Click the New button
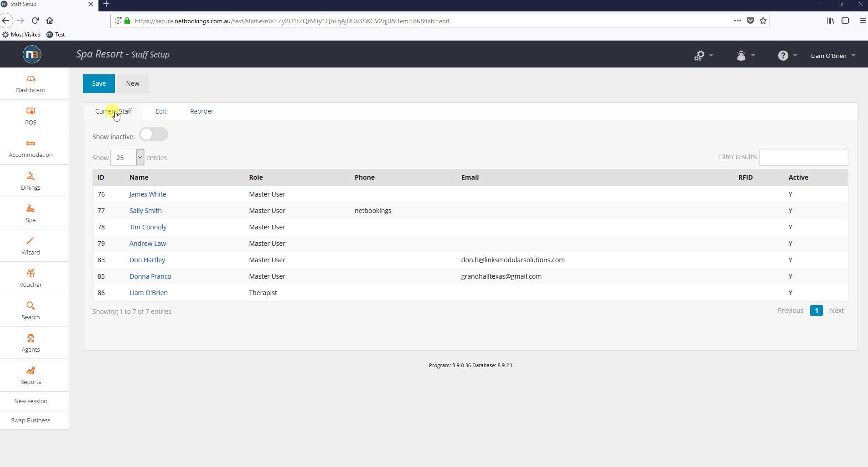This screenshot has height=467, width=868. click(133, 83)
